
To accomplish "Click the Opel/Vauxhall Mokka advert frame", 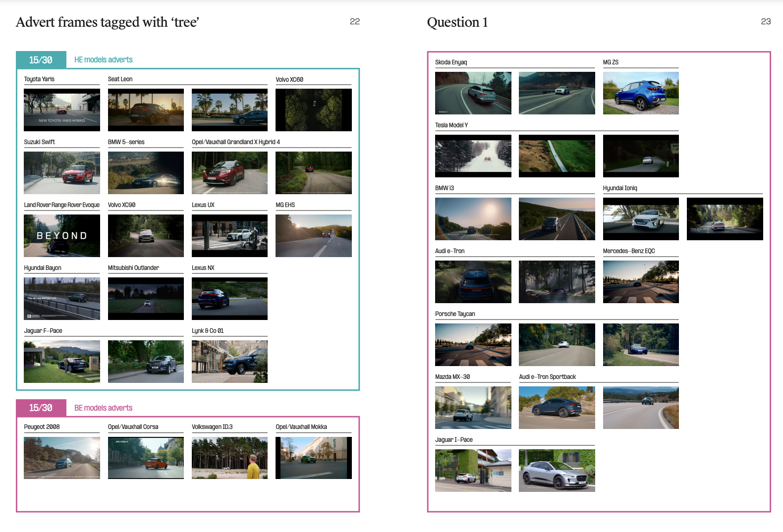I will pyautogui.click(x=314, y=458).
